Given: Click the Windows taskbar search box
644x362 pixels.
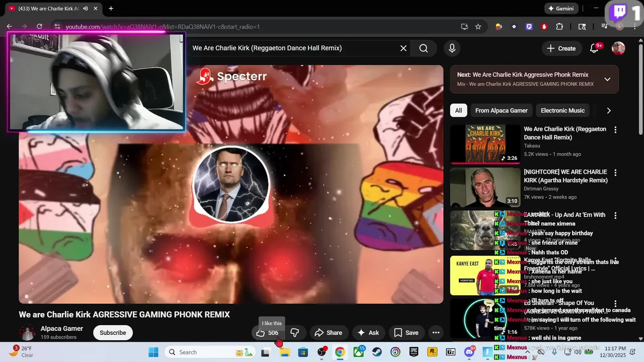Looking at the screenshot, I should tap(210, 352).
